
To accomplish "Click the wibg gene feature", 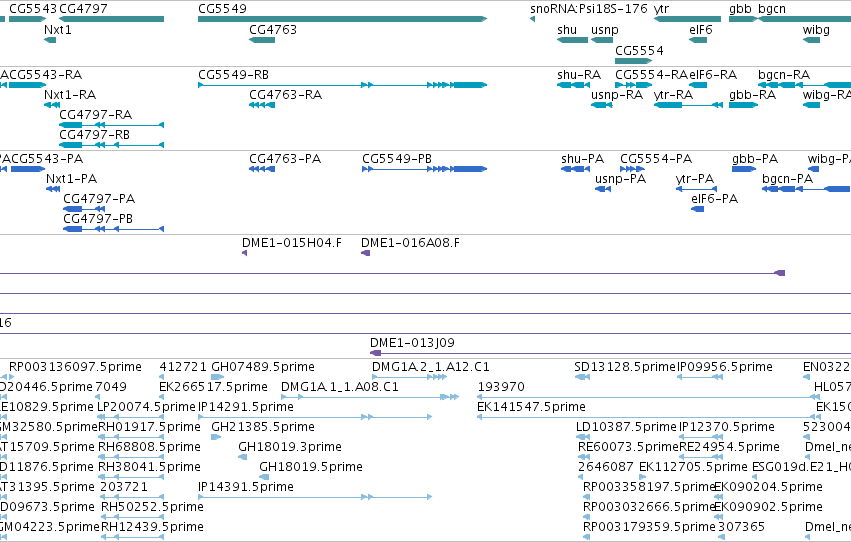I will click(811, 40).
